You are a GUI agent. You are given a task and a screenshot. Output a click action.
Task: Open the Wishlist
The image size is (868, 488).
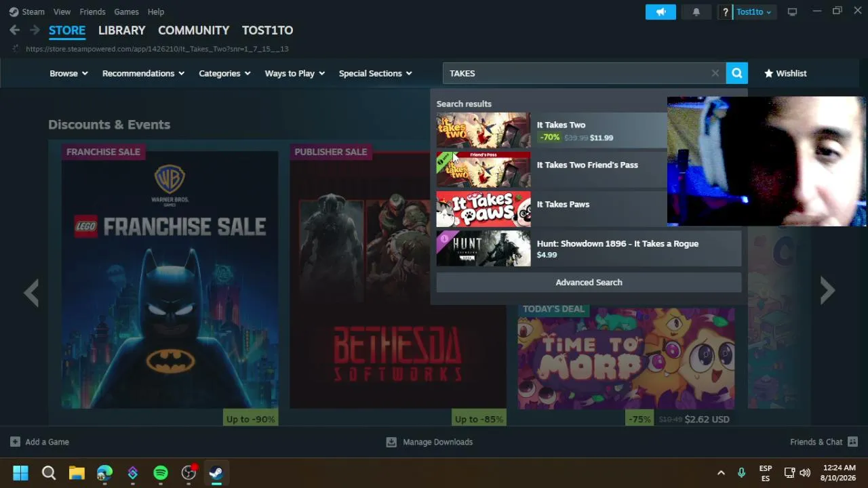pyautogui.click(x=785, y=73)
